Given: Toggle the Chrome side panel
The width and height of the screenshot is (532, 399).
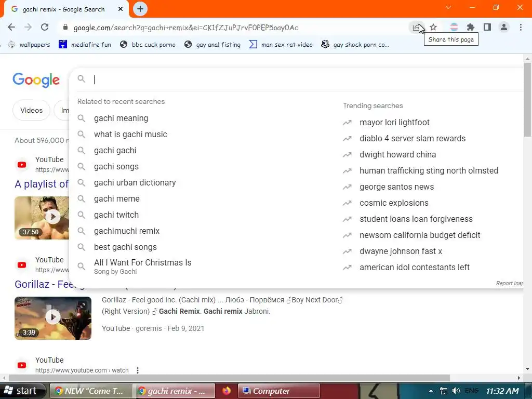Looking at the screenshot, I should coord(487,27).
